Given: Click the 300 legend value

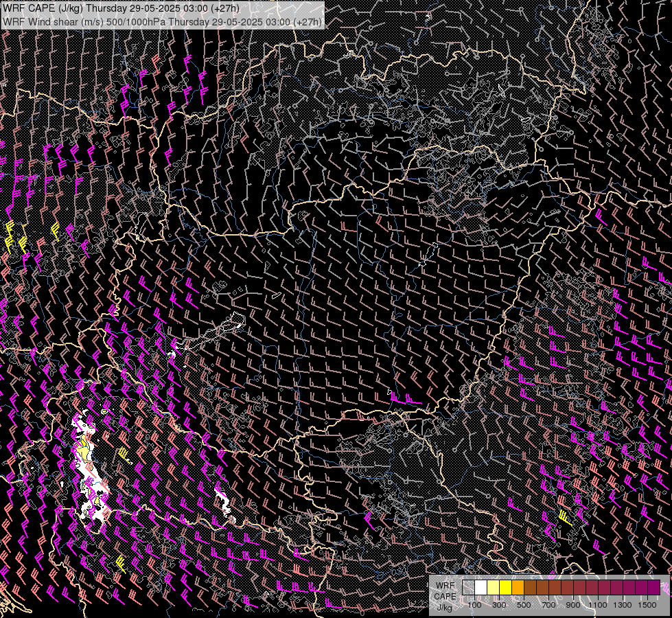Looking at the screenshot, I should tap(499, 605).
